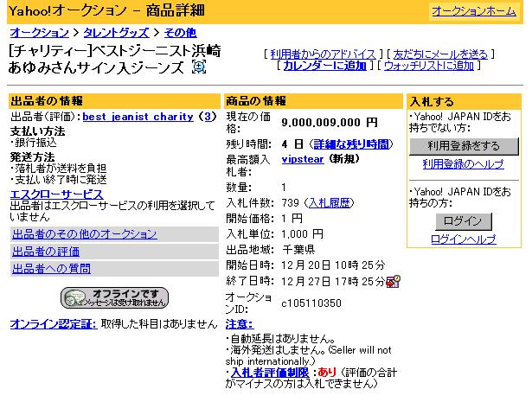Open ログインヘルプ link

[x=463, y=239]
